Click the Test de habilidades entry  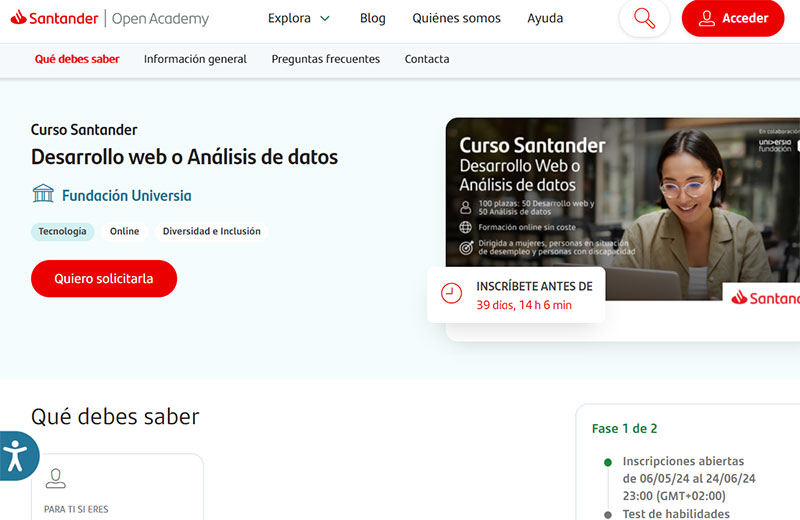coord(676,513)
